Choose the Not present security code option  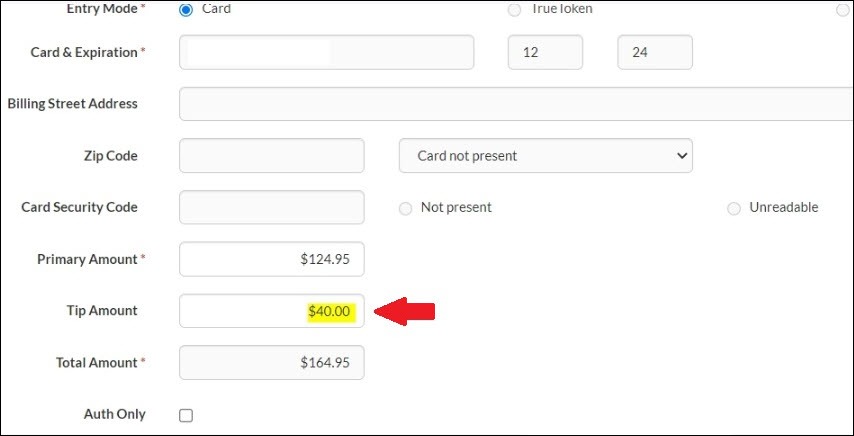tap(405, 208)
